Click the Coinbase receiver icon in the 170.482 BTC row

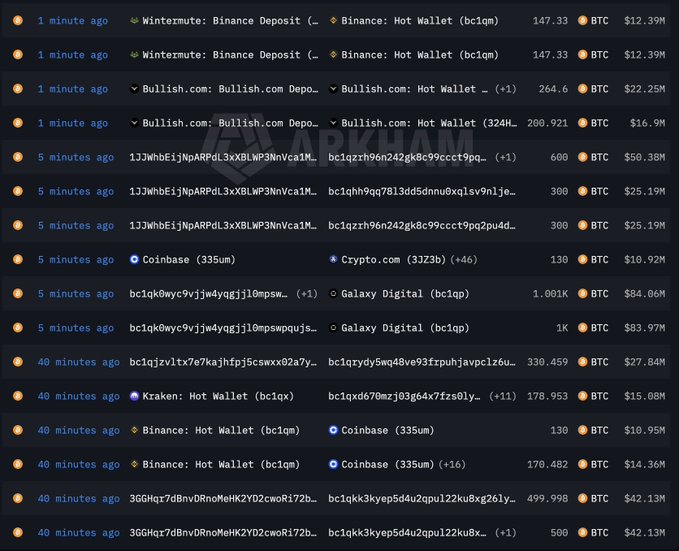(333, 464)
